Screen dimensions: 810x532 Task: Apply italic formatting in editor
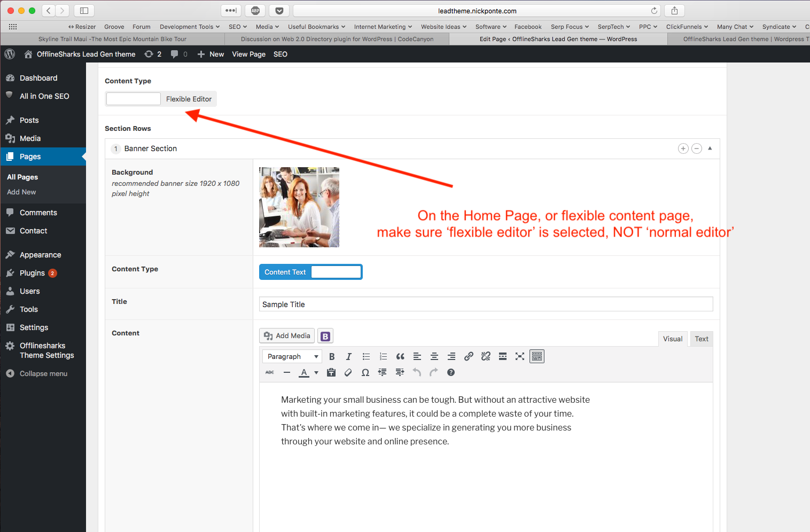pyautogui.click(x=349, y=356)
